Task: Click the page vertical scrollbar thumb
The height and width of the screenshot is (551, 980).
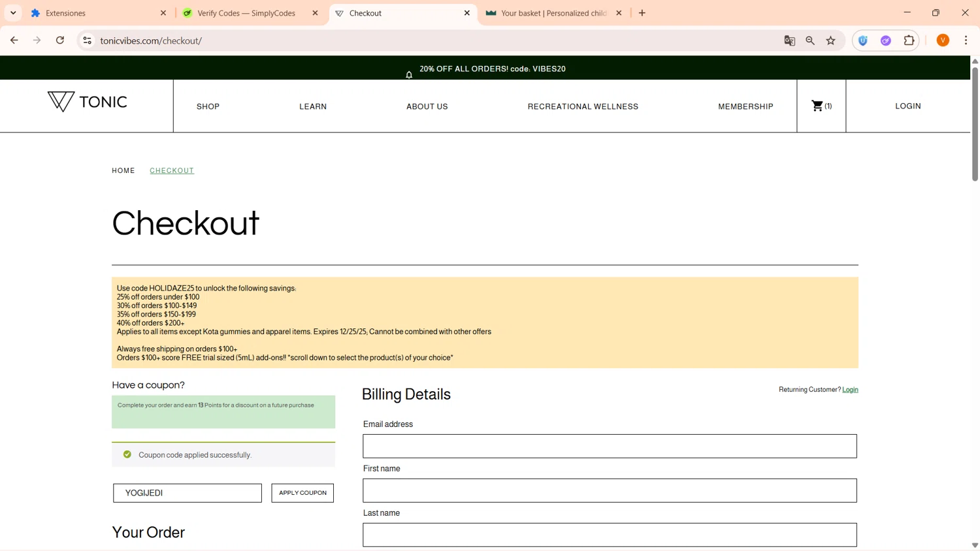Action: click(975, 124)
